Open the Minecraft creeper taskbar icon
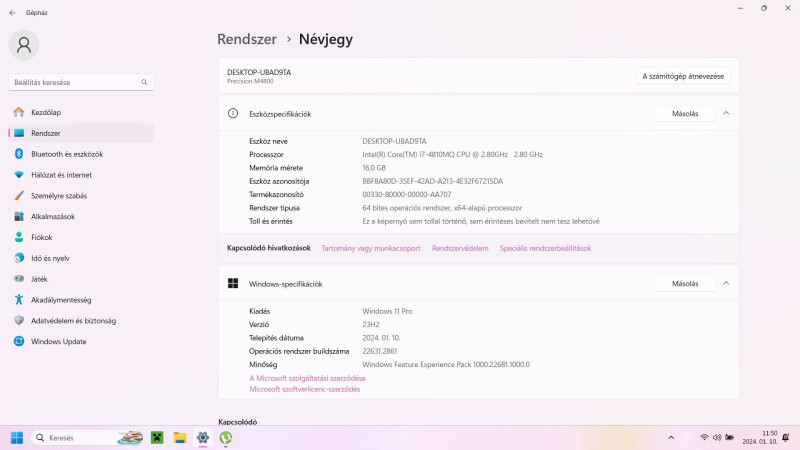The height and width of the screenshot is (450, 800). (x=157, y=438)
